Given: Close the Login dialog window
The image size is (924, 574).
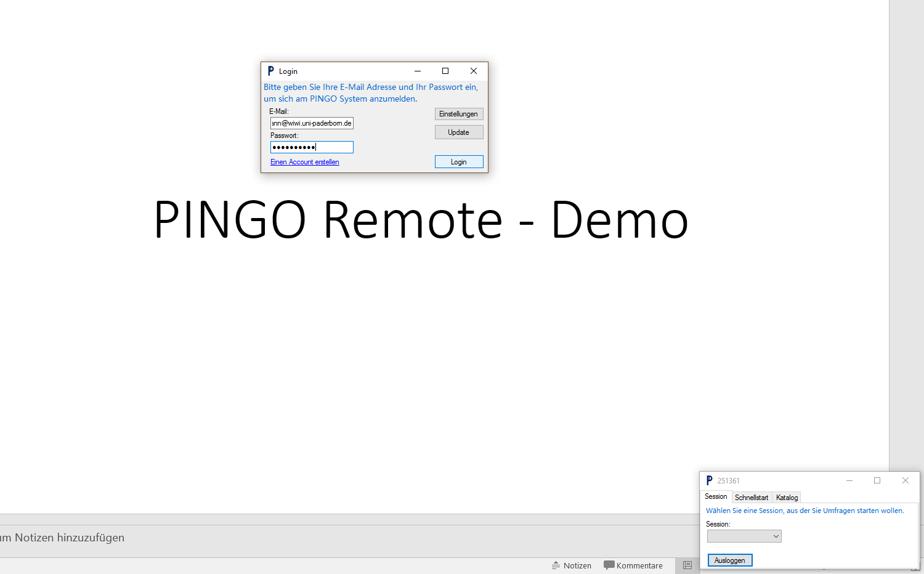Looking at the screenshot, I should point(473,71).
